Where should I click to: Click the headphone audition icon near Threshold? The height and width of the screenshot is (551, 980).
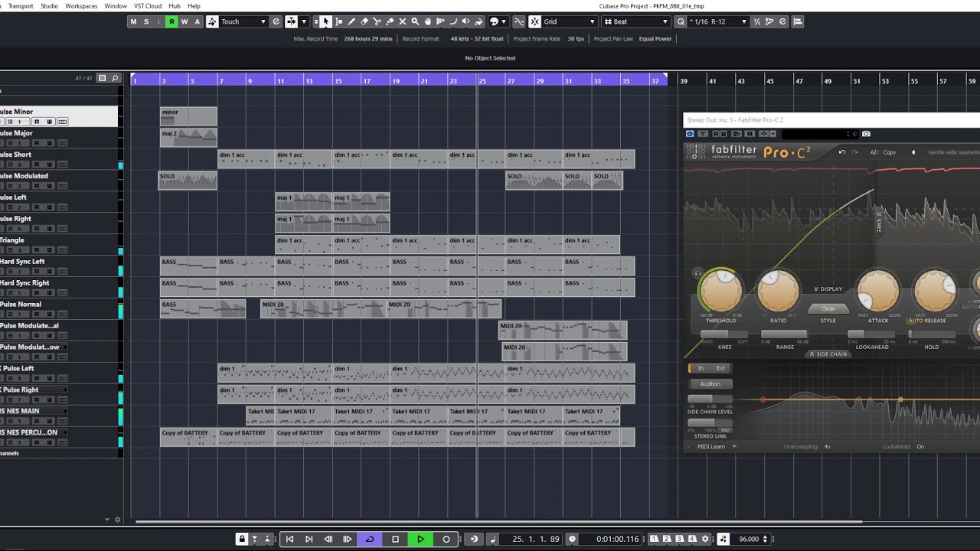[697, 273]
